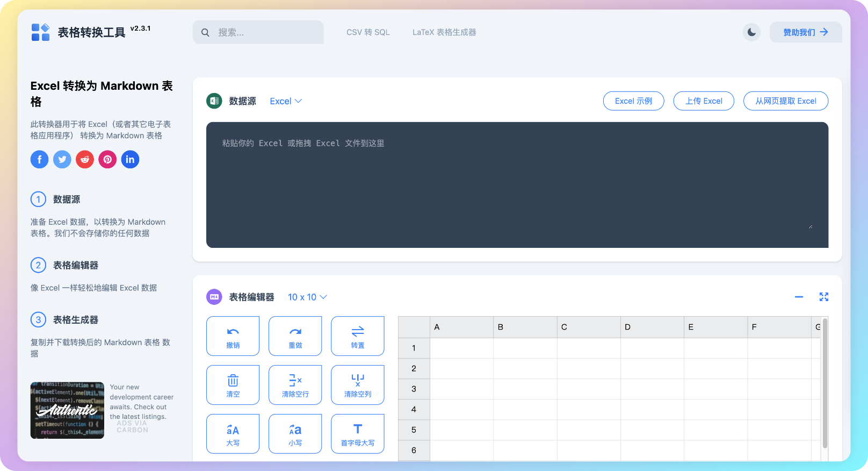Select column C header
This screenshot has width=868, height=471.
pos(589,327)
